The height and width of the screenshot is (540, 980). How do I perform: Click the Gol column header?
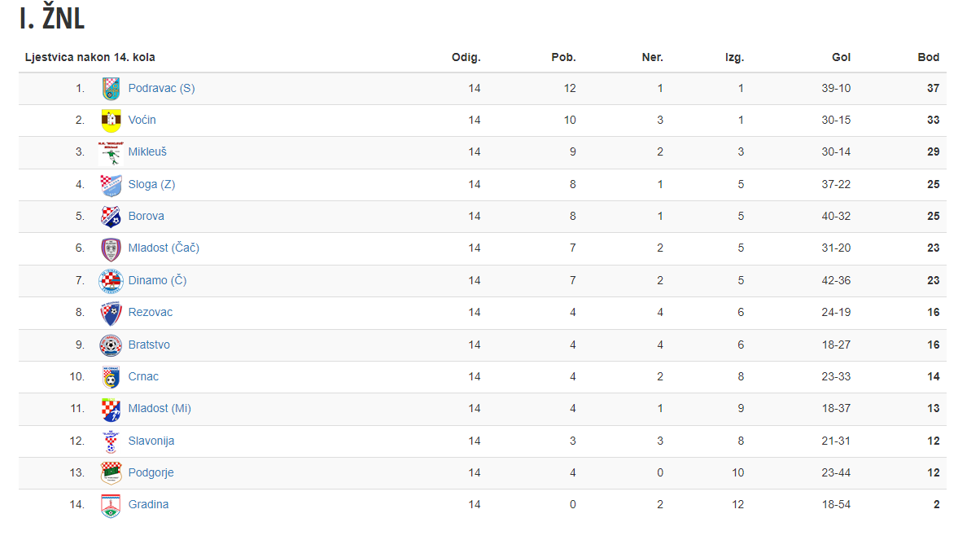pyautogui.click(x=841, y=57)
